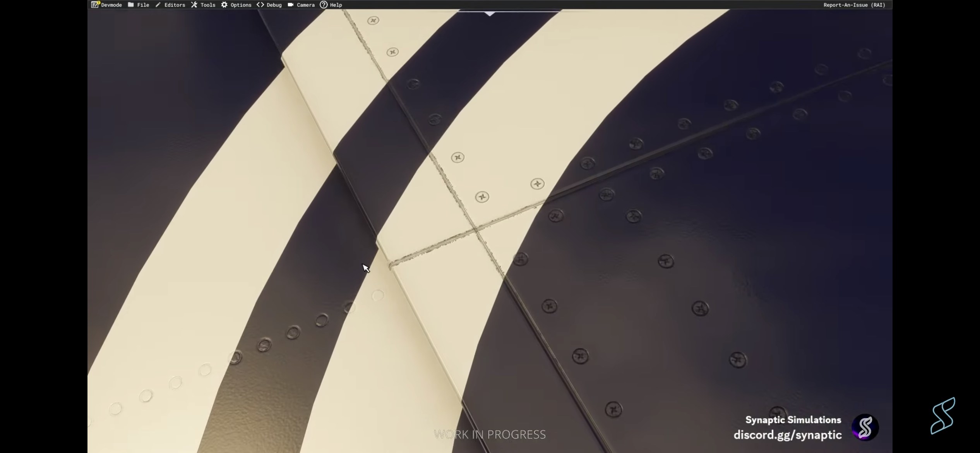Open the Tools menu
The image size is (980, 453).
pyautogui.click(x=208, y=5)
